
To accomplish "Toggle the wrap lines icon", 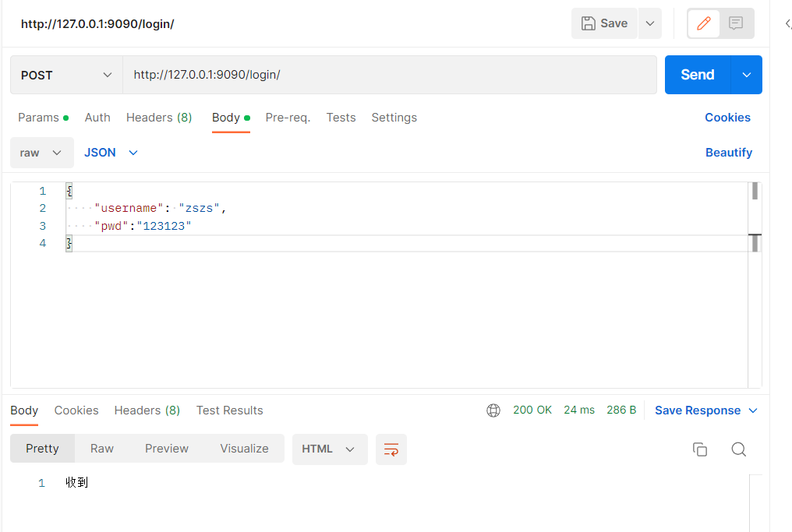I will pyautogui.click(x=391, y=449).
